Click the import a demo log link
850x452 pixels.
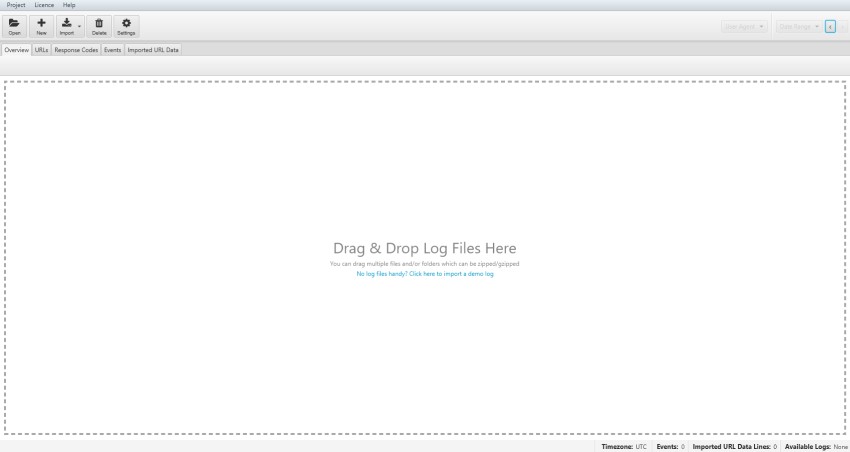[x=425, y=274]
